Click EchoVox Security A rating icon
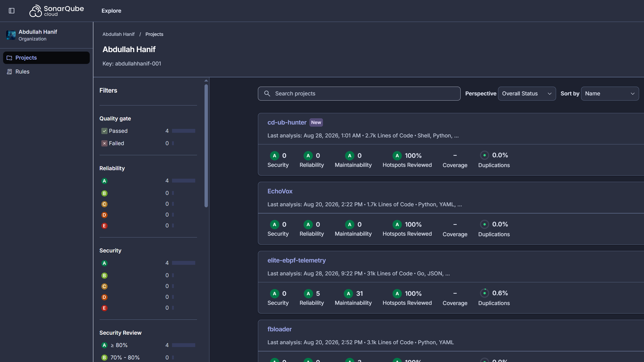Screen dimensions: 644x362 click(x=274, y=225)
